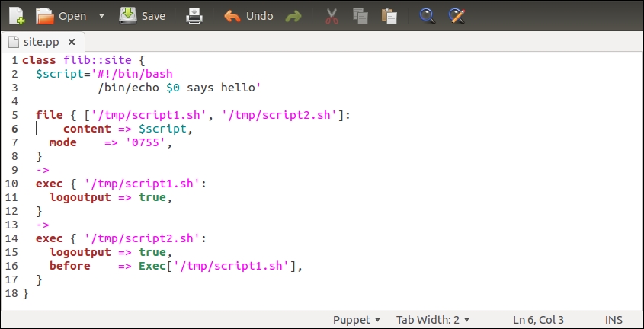Open the Find and Replace tool
Image resolution: width=644 pixels, height=329 pixels.
pos(457,16)
